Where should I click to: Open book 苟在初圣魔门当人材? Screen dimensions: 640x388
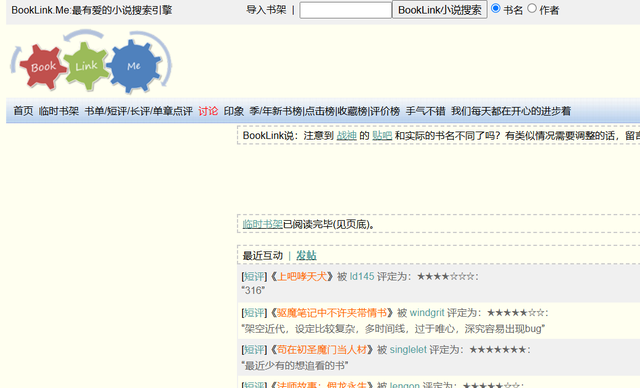pyautogui.click(x=322, y=350)
